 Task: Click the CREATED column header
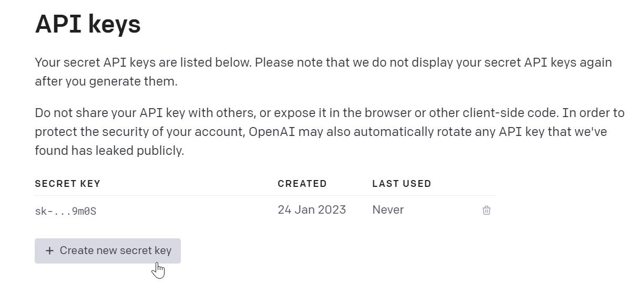302,184
